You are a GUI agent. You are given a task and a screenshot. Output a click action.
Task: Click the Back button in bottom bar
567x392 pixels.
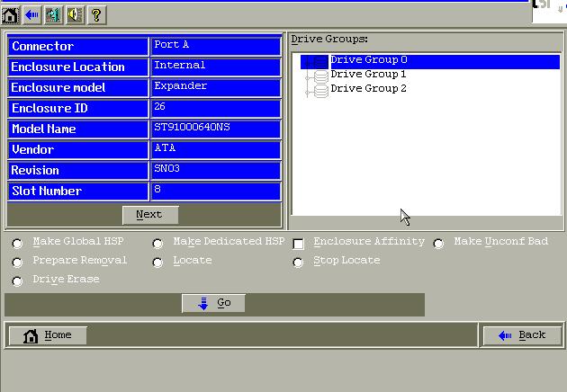pos(522,335)
